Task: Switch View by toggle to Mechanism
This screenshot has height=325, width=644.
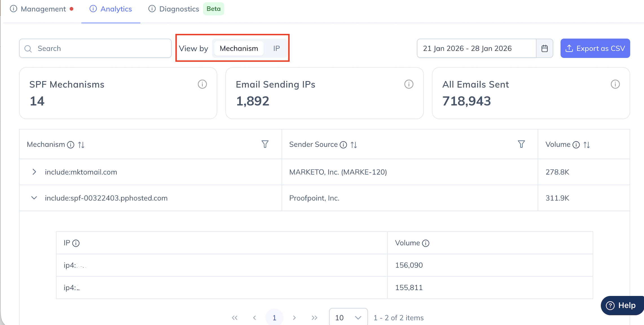Action: pyautogui.click(x=239, y=49)
